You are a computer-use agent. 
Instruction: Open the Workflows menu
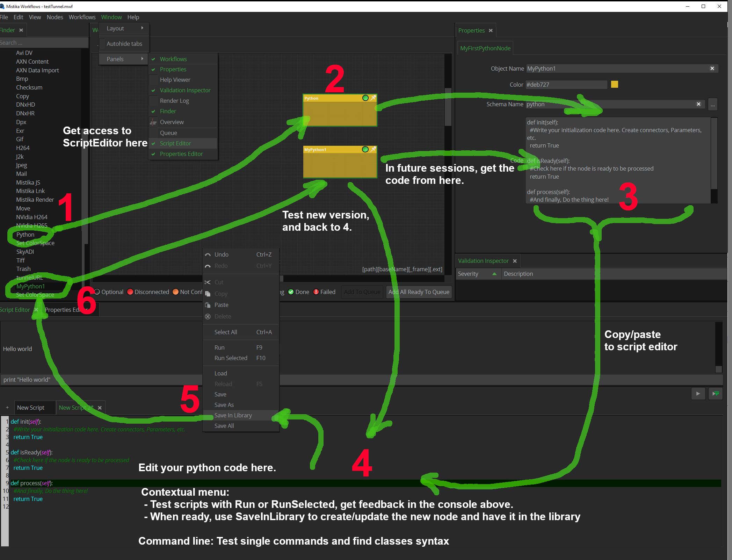tap(82, 17)
